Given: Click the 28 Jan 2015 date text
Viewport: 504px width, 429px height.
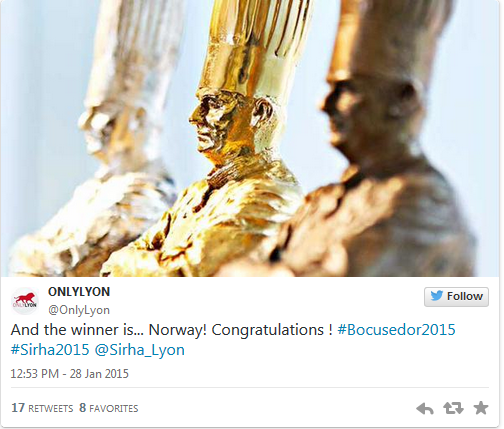Looking at the screenshot, I should [x=99, y=374].
